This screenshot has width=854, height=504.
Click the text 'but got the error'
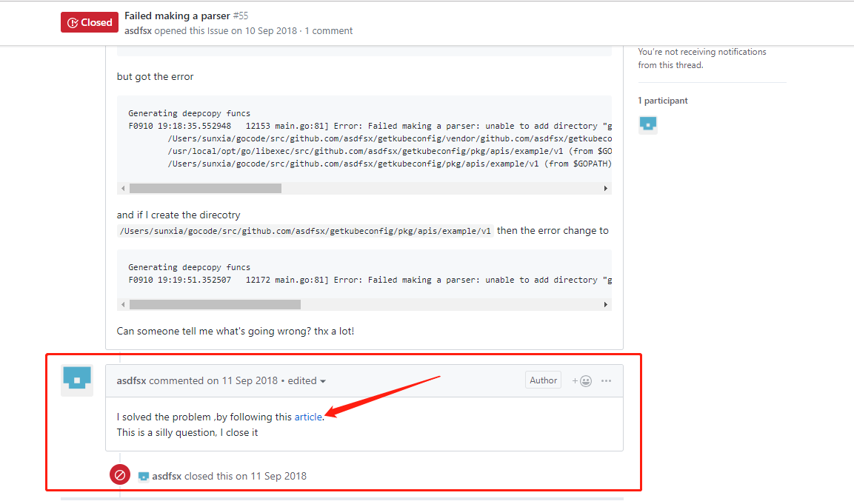[156, 77]
